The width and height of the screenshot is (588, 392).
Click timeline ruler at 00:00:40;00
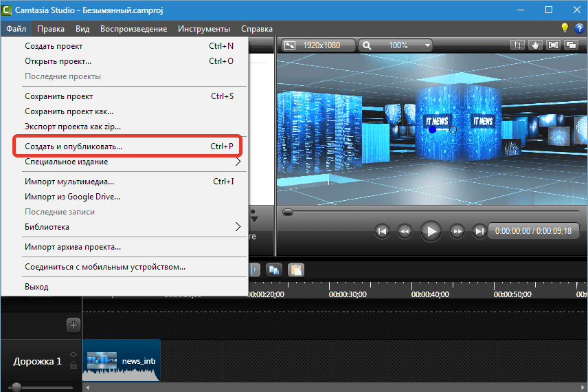(430, 294)
